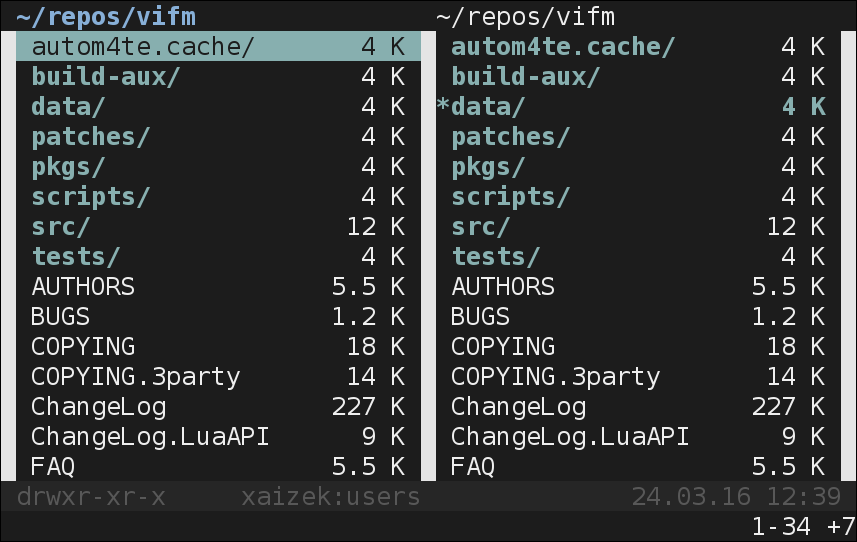Select COPYING file in the left pane
This screenshot has height=542, width=857.
(219, 346)
